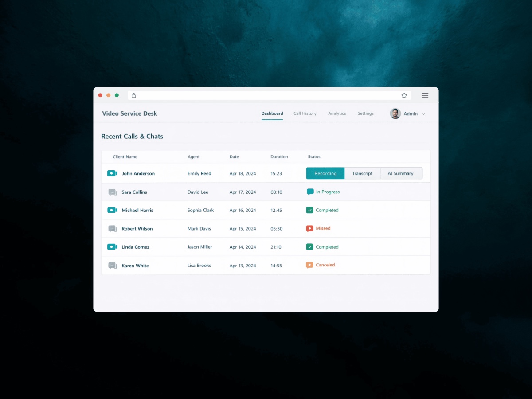Click the Completed checkmark icon for Michael Harris
532x399 pixels.
click(309, 210)
